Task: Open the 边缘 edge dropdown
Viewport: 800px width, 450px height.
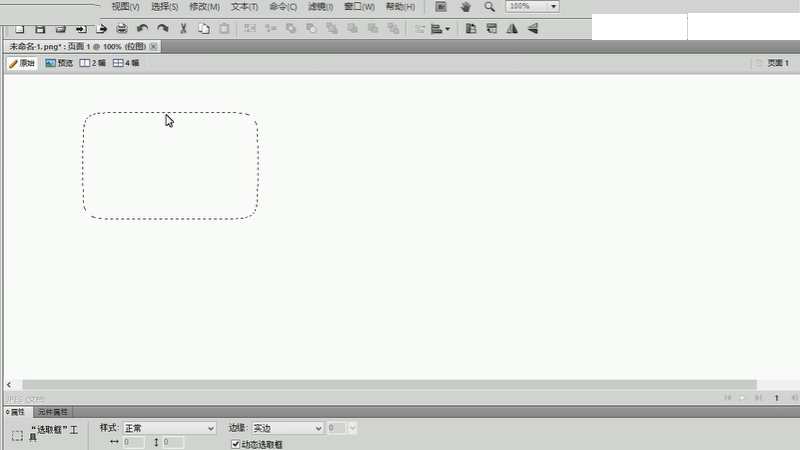Action: pyautogui.click(x=288, y=428)
